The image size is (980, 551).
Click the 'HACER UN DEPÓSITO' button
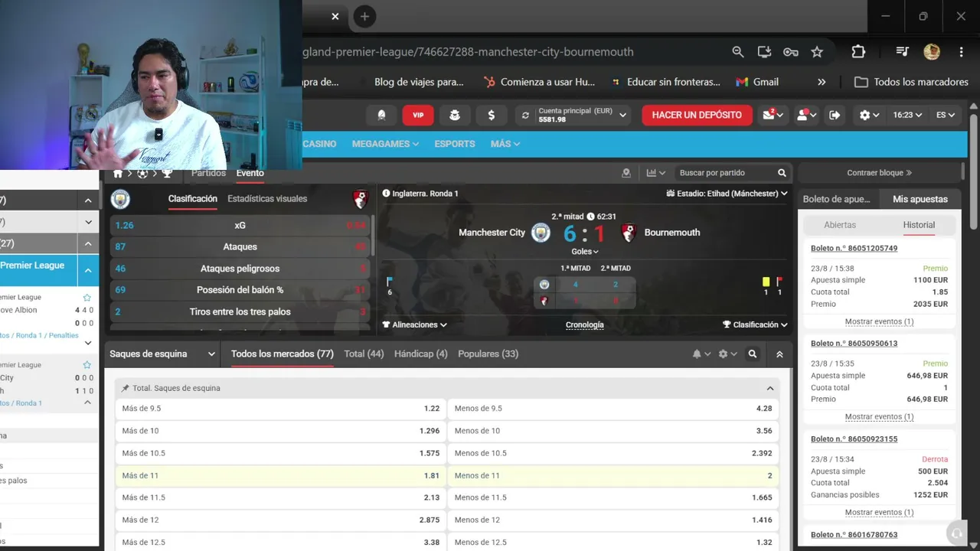point(697,115)
